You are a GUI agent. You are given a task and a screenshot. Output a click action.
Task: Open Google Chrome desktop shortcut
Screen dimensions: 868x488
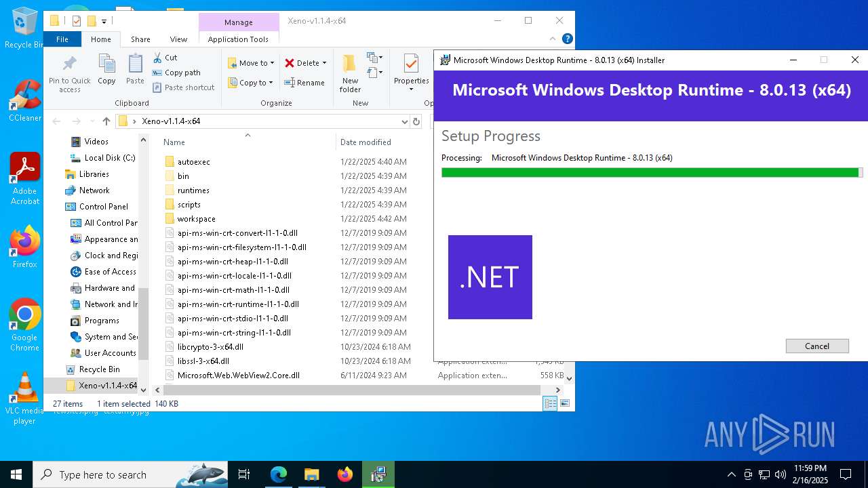tap(25, 325)
